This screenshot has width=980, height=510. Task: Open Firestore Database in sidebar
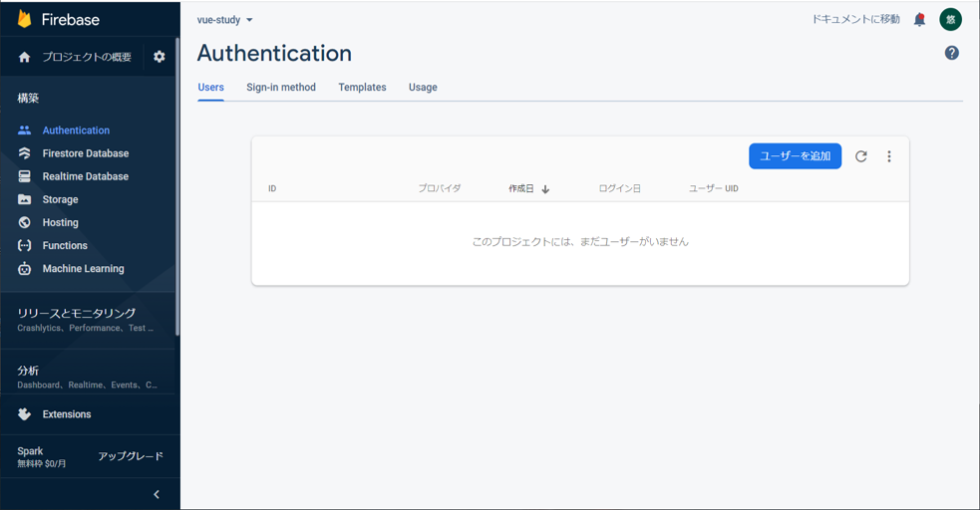[86, 153]
